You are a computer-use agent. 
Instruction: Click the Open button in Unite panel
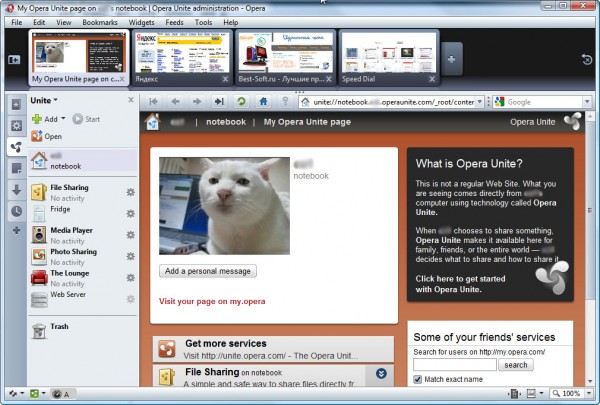click(46, 136)
